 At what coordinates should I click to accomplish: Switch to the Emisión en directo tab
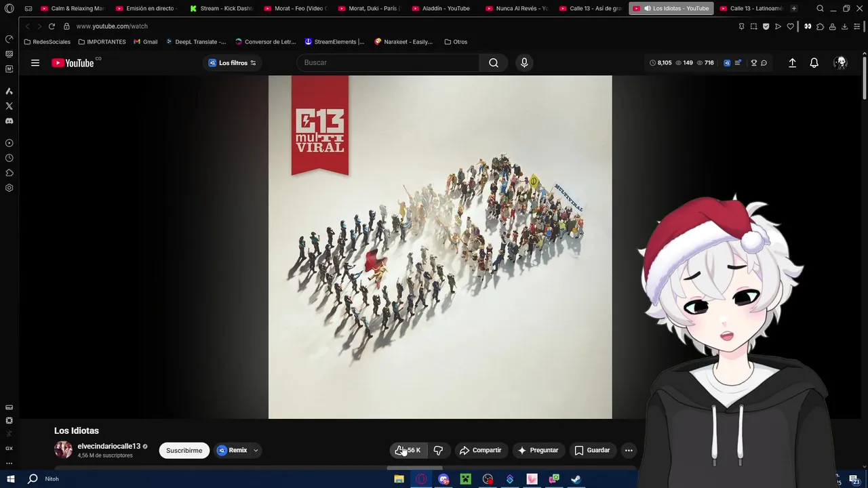(x=146, y=8)
